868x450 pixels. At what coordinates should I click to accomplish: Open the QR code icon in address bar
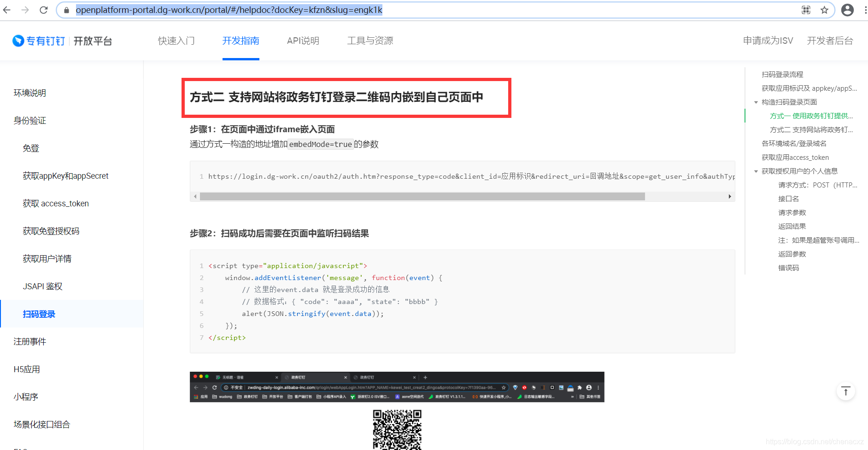click(x=806, y=10)
